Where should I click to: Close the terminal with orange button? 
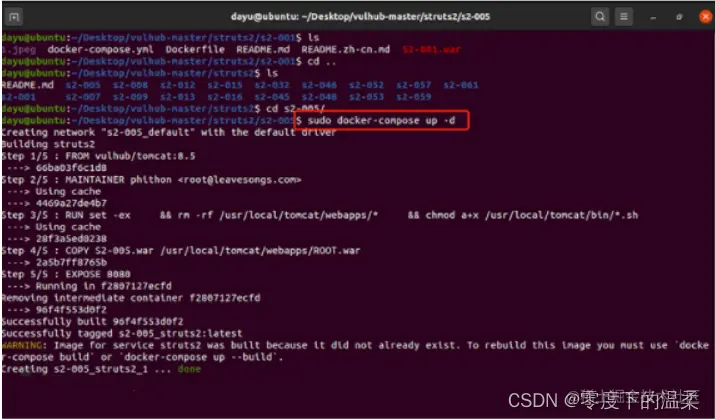[x=705, y=17]
